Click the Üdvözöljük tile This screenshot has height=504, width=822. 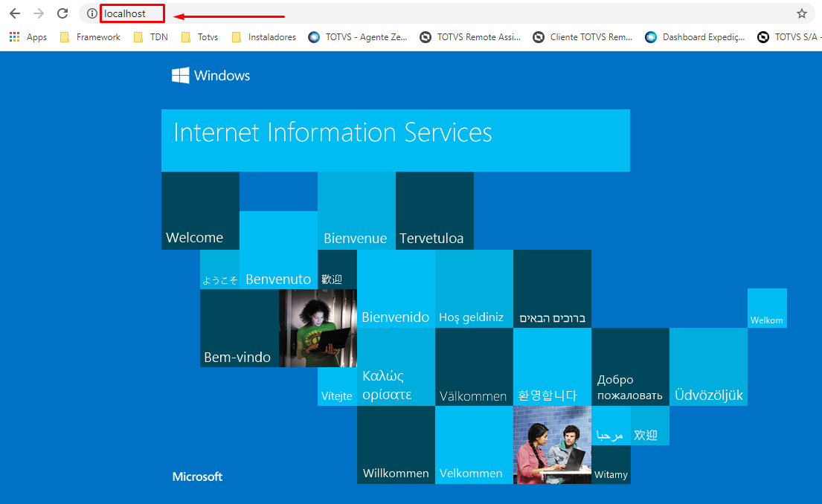pos(708,366)
